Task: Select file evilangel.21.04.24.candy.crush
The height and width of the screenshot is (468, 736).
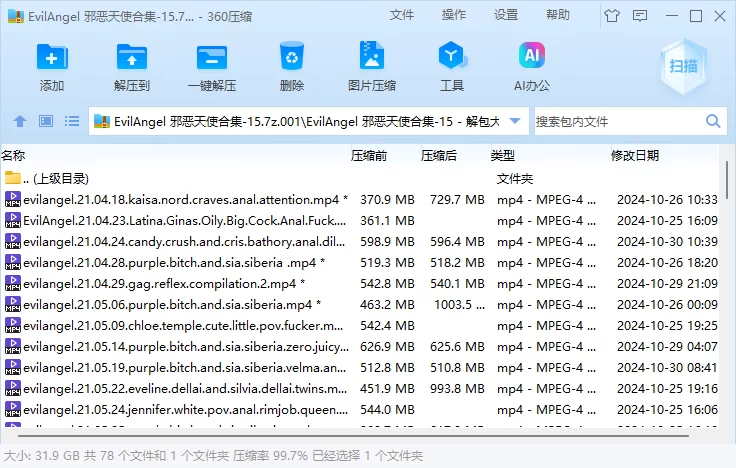Action: pyautogui.click(x=360, y=242)
